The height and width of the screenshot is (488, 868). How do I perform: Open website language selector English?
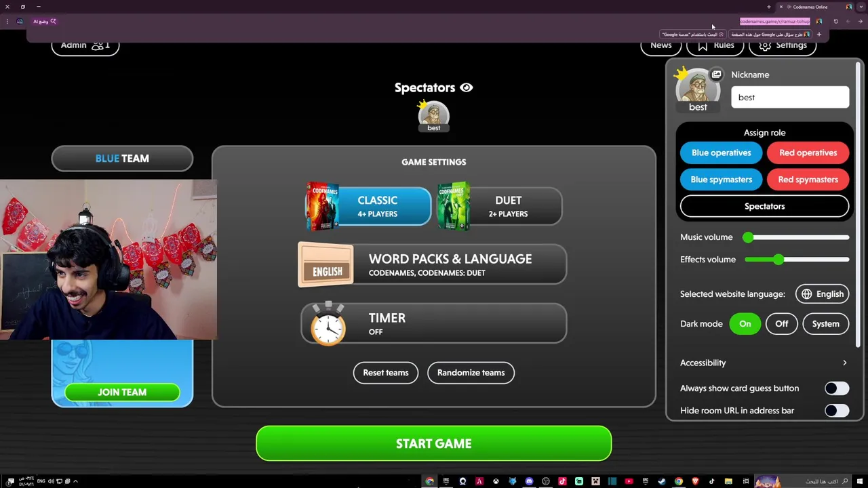(x=822, y=294)
